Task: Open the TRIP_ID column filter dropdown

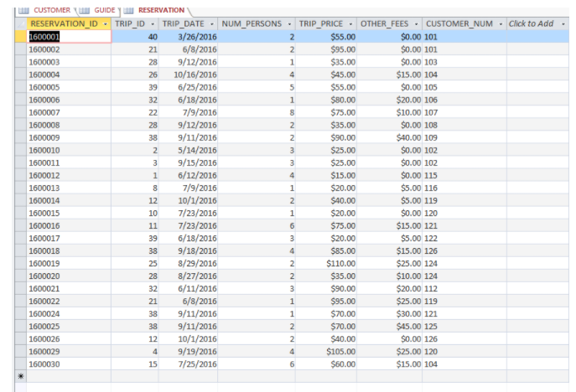Action: point(153,24)
